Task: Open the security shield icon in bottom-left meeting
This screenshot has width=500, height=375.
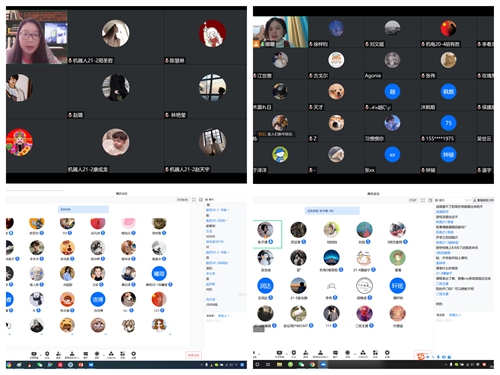Action: pos(47,354)
